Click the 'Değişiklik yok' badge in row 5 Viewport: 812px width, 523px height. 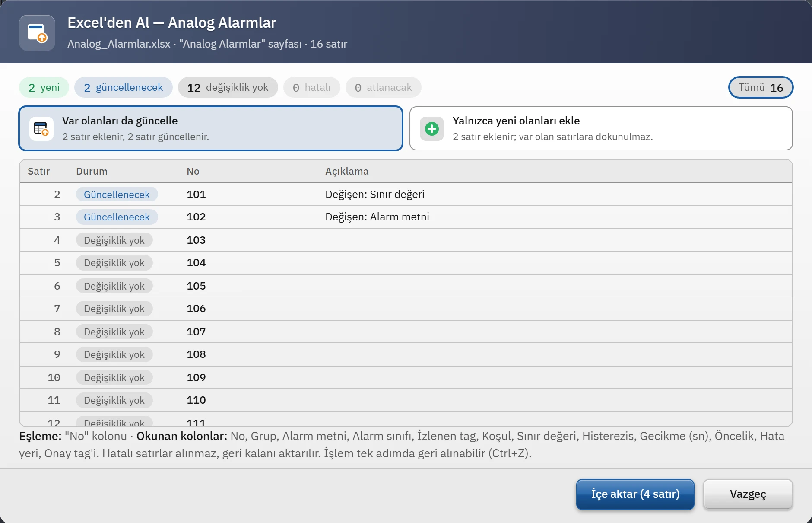pos(114,263)
